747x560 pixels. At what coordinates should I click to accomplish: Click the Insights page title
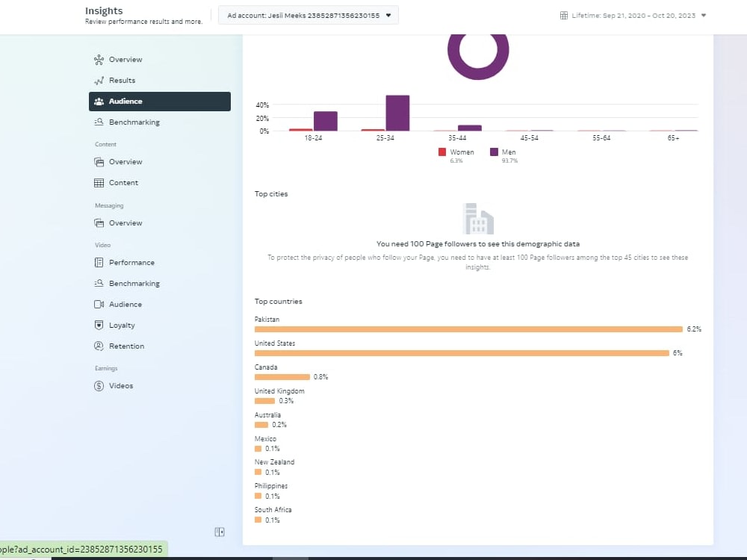tap(104, 10)
